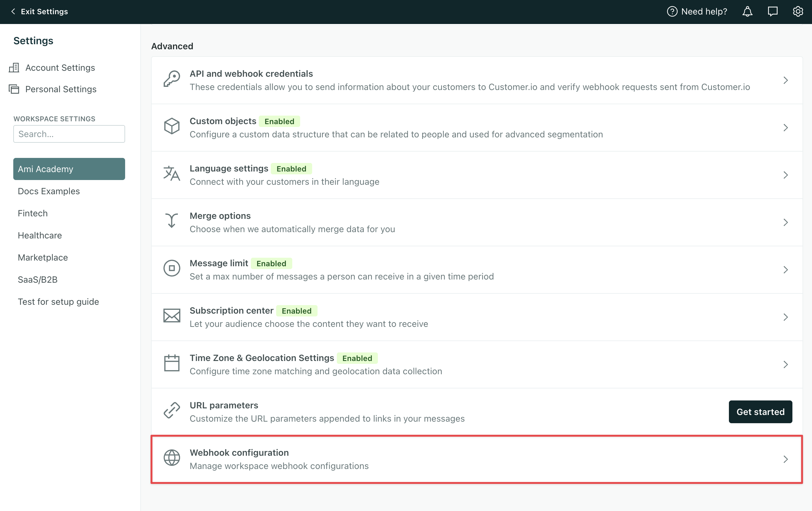Click the API and webhook credentials key icon

point(171,79)
